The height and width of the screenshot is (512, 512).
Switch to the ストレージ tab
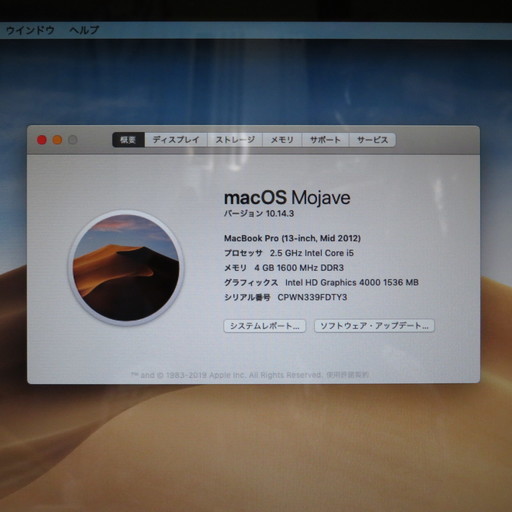235,140
